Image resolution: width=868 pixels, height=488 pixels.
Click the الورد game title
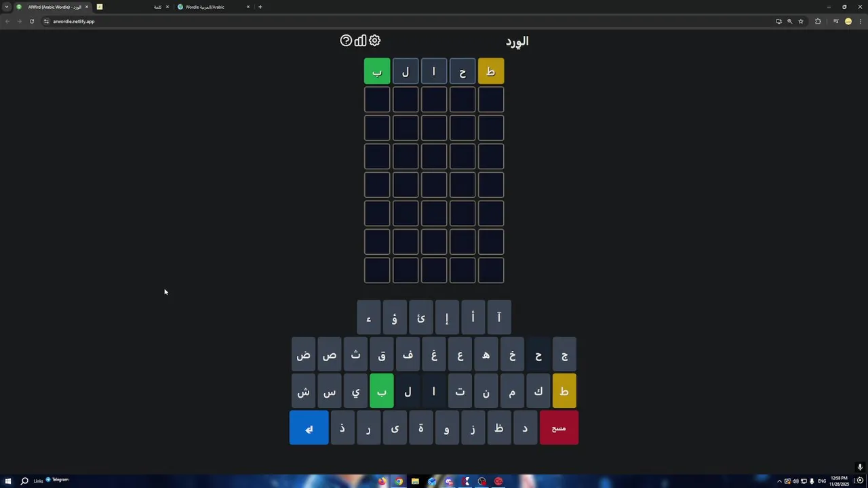(517, 41)
